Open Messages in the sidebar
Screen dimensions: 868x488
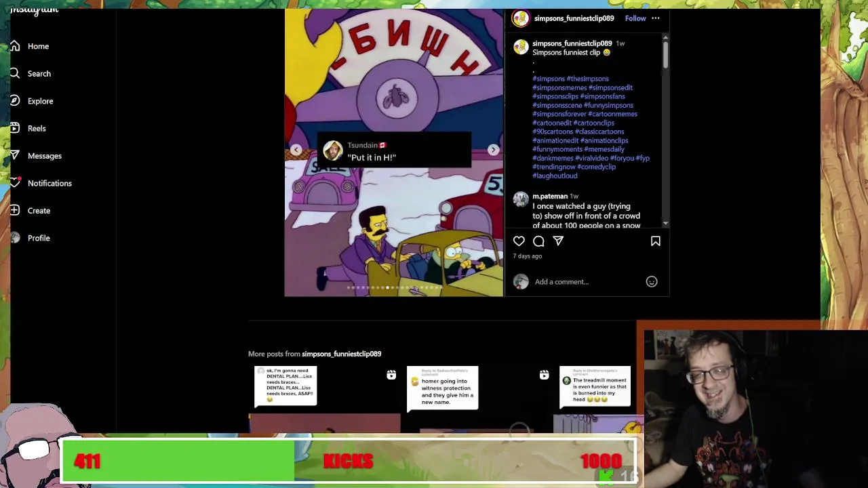pyautogui.click(x=44, y=156)
